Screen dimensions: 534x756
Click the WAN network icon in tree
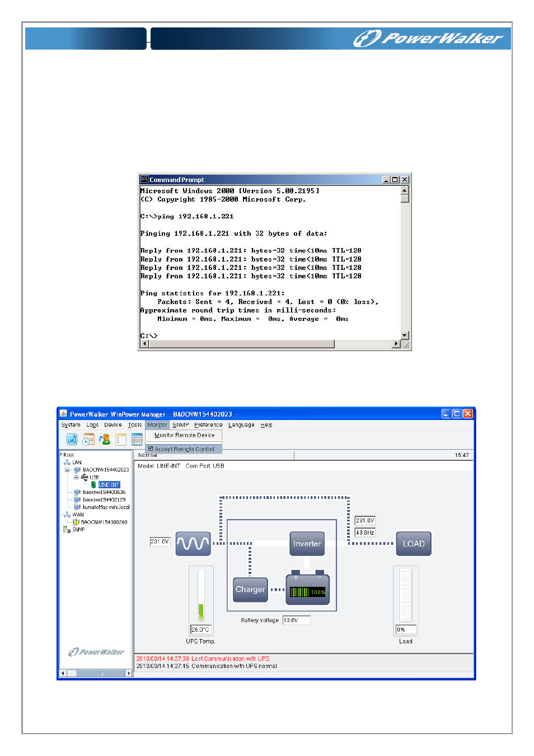pos(67,515)
